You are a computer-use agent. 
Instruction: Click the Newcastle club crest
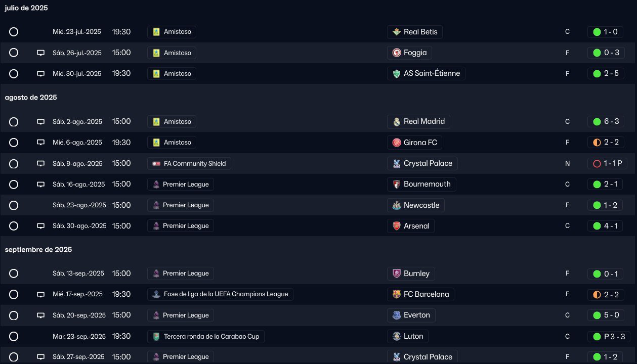(397, 205)
